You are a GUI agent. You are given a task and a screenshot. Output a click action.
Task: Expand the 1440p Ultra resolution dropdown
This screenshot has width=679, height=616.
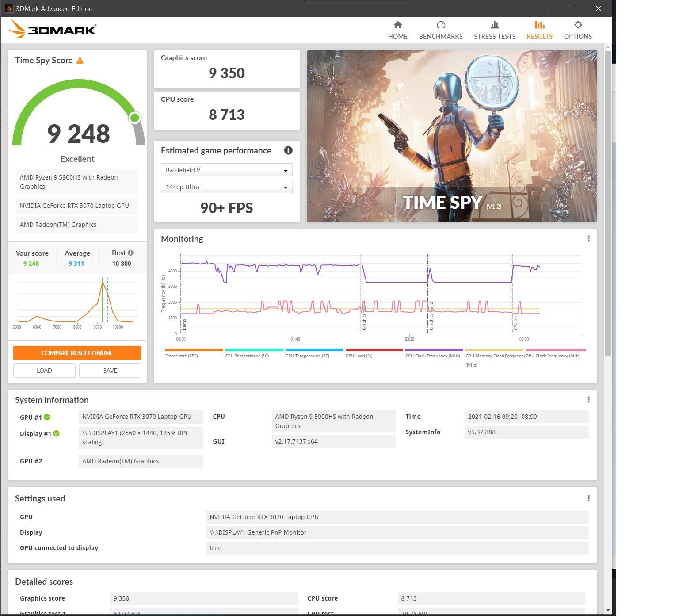(x=226, y=187)
